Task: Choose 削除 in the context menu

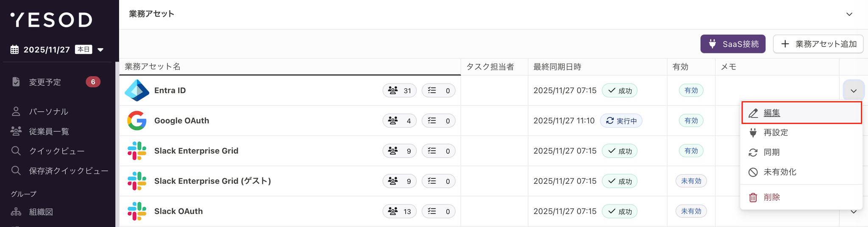Action: tap(772, 197)
